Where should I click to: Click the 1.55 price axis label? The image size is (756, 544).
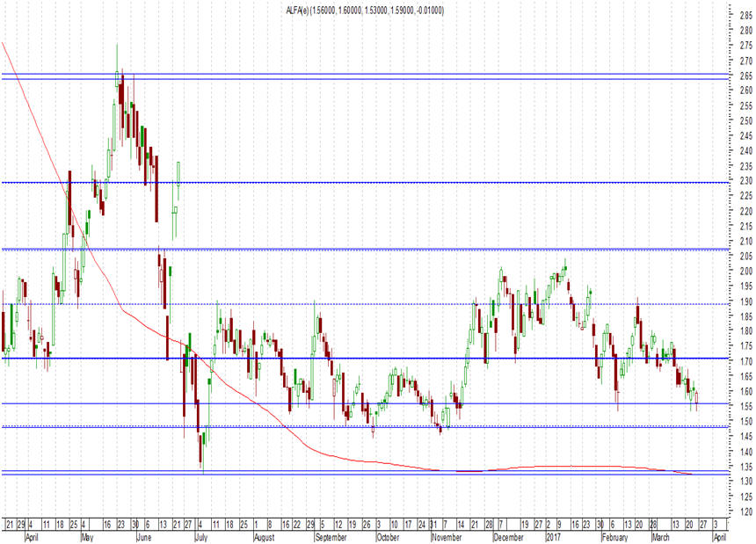pos(745,406)
